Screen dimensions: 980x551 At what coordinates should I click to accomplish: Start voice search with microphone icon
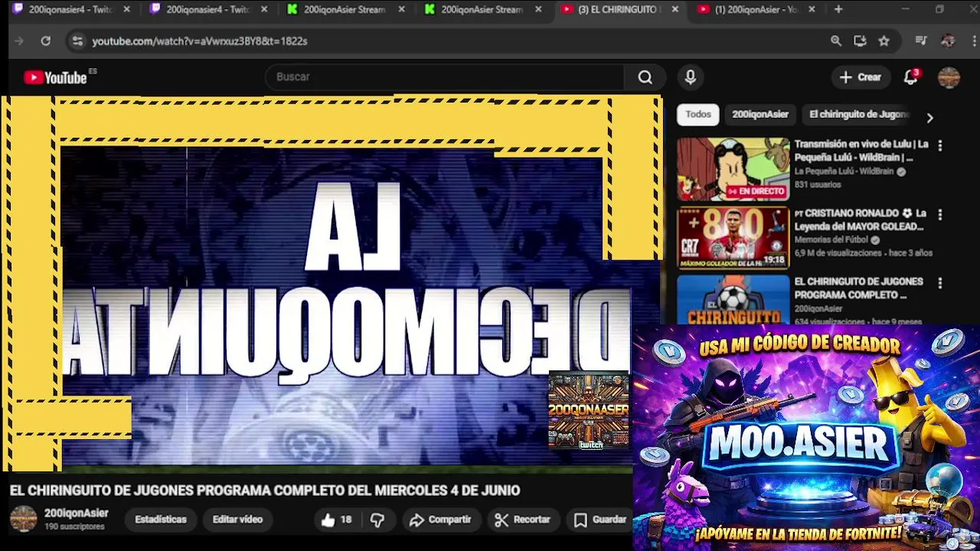click(x=691, y=77)
